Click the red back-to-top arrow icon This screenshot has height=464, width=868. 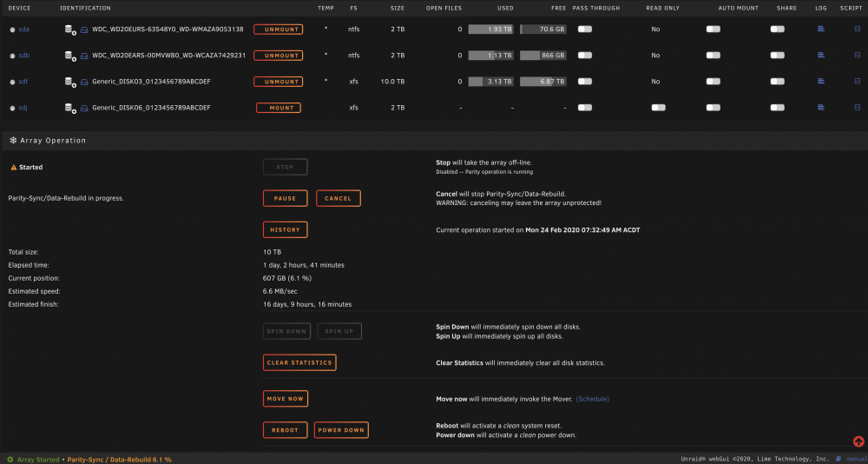click(858, 441)
